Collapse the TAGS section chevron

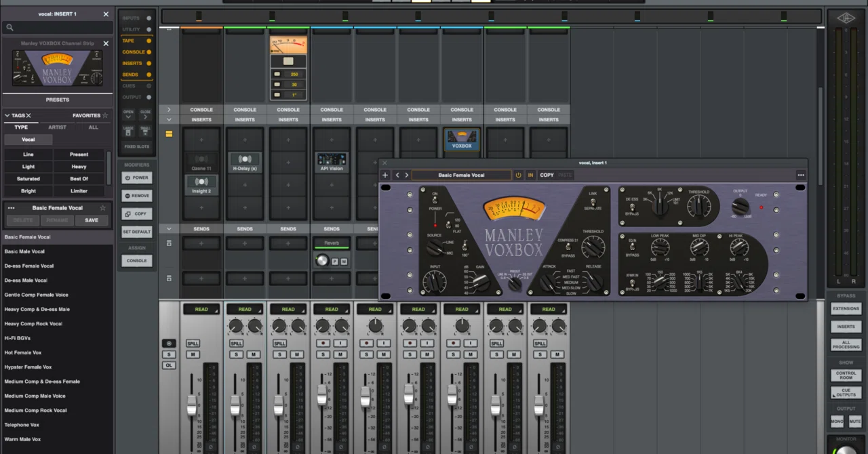7,115
